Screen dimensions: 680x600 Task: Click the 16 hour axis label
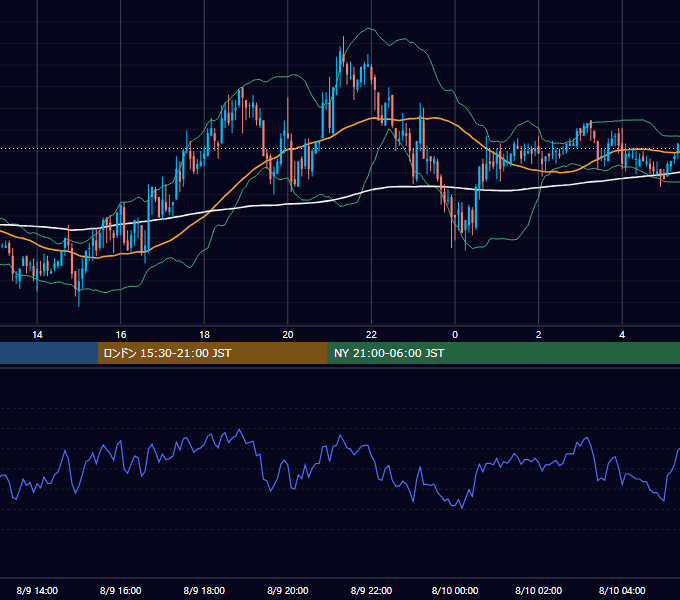pos(121,335)
